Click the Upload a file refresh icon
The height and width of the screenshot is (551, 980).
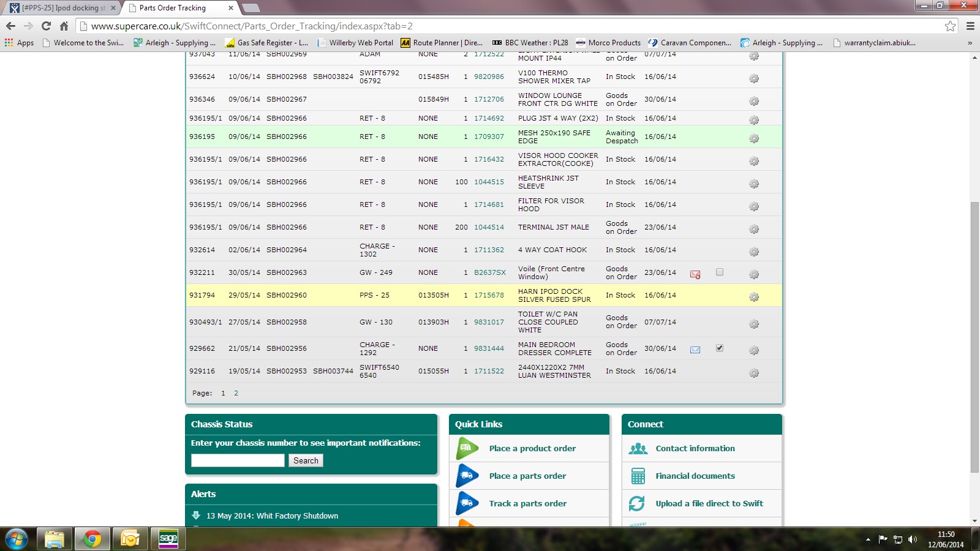[638, 503]
